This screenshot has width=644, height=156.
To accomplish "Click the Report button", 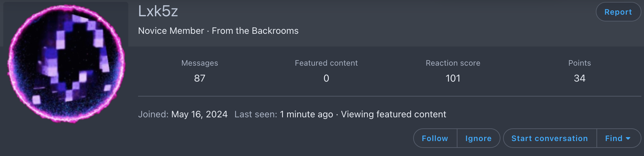I will 618,12.
